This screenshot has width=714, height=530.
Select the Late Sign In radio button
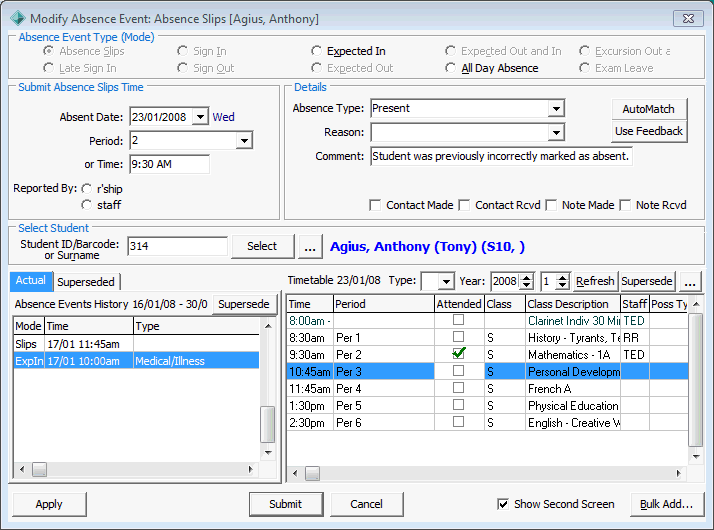click(48, 68)
